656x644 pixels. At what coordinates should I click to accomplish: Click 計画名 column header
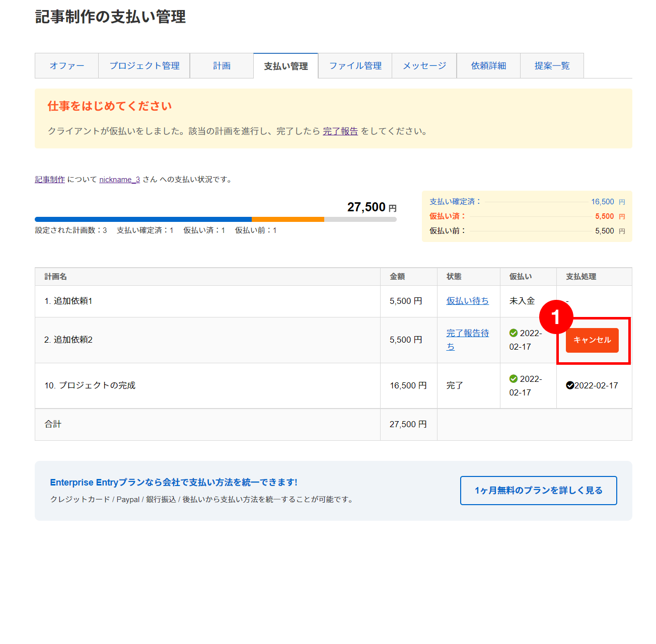point(55,277)
